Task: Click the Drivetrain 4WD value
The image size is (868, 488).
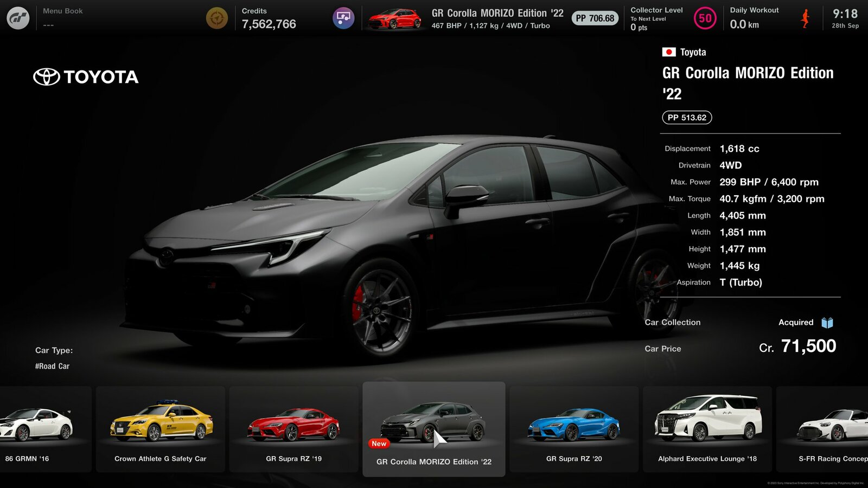Action: point(731,165)
